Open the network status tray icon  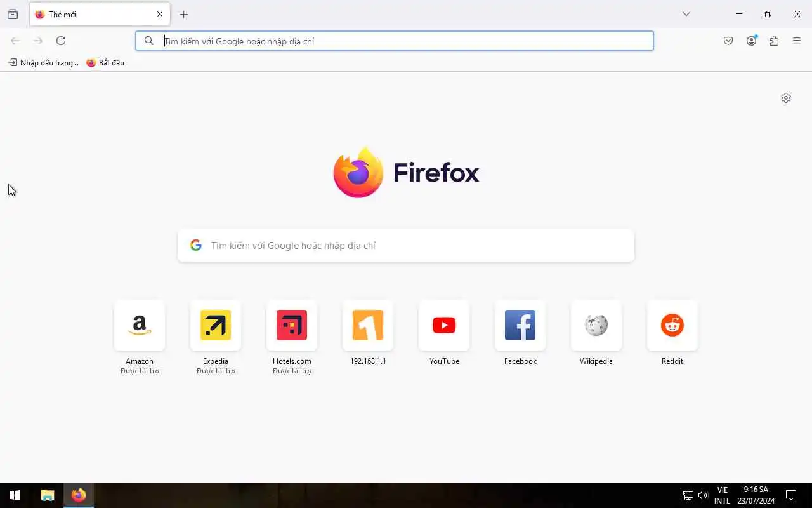click(x=688, y=495)
